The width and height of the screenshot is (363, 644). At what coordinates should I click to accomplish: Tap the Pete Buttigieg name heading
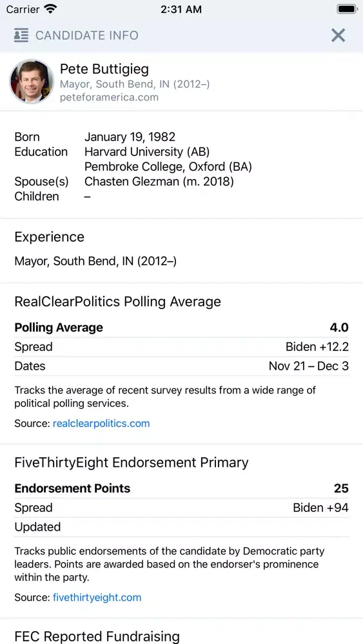[104, 69]
